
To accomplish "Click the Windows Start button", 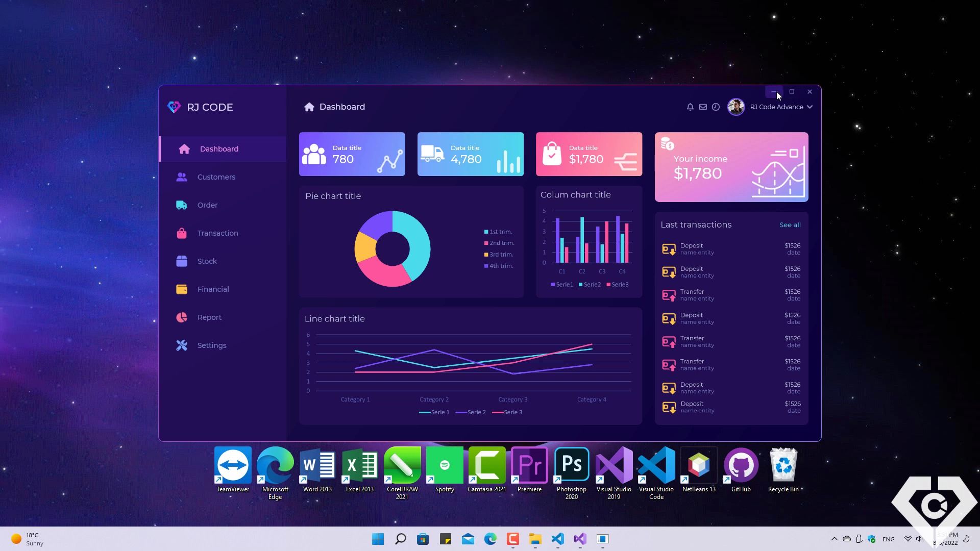I will click(x=378, y=539).
